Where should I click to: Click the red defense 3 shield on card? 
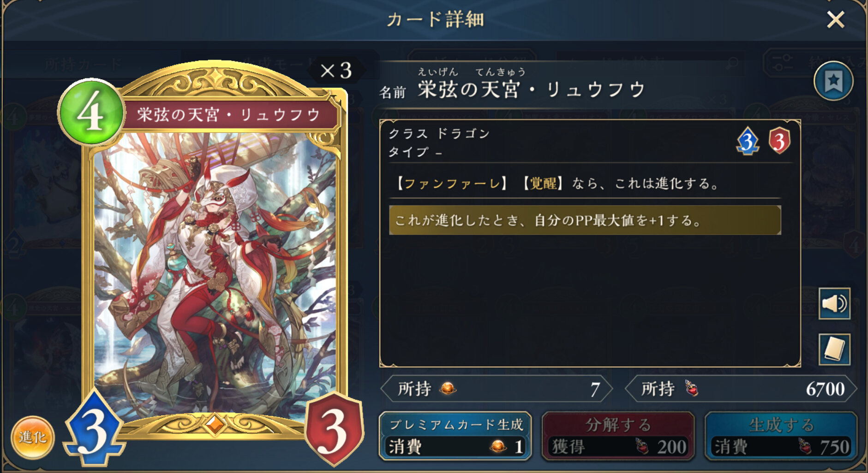334,429
